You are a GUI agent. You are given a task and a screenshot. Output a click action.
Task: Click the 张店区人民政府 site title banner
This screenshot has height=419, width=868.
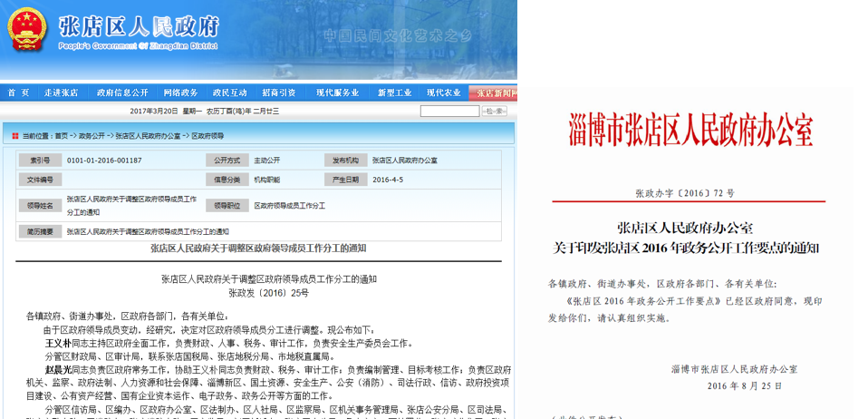[138, 27]
